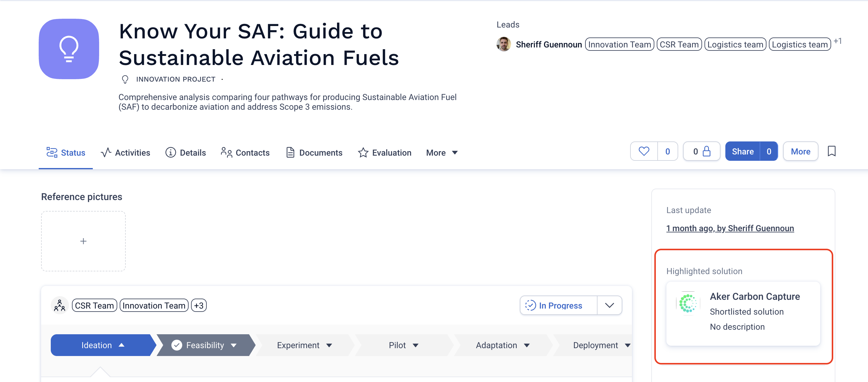
Task: Like the project with heart icon
Action: pyautogui.click(x=643, y=151)
